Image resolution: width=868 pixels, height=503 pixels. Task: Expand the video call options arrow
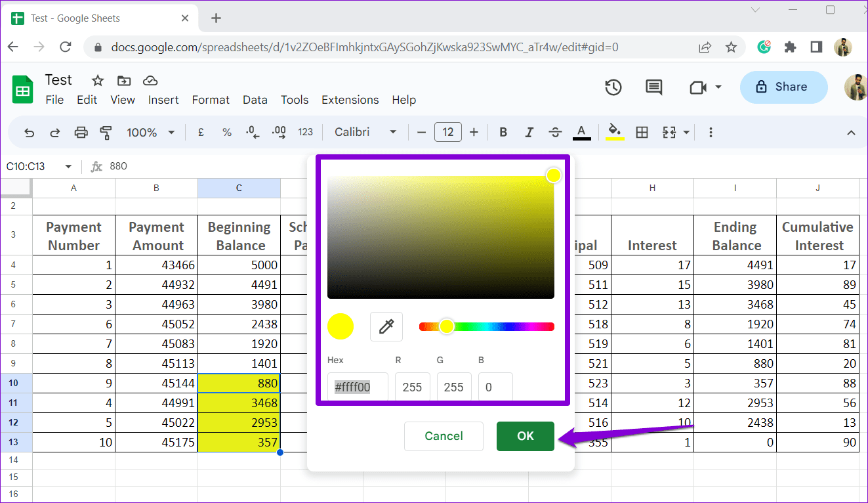point(718,87)
